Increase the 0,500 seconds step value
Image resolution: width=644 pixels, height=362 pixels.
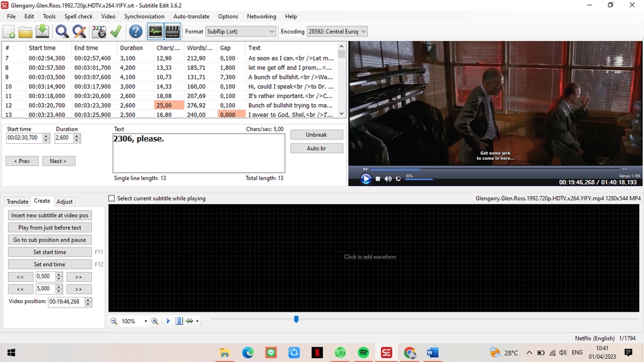(x=59, y=275)
